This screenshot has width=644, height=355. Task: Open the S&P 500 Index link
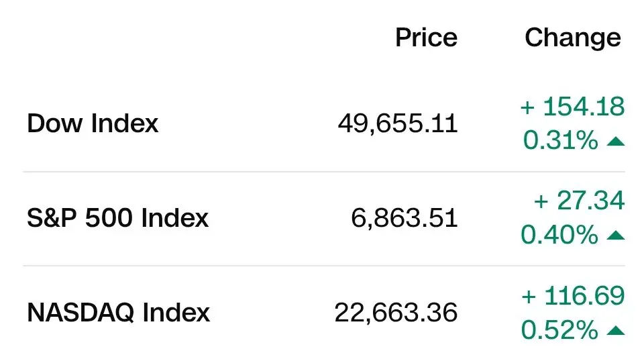(x=118, y=217)
